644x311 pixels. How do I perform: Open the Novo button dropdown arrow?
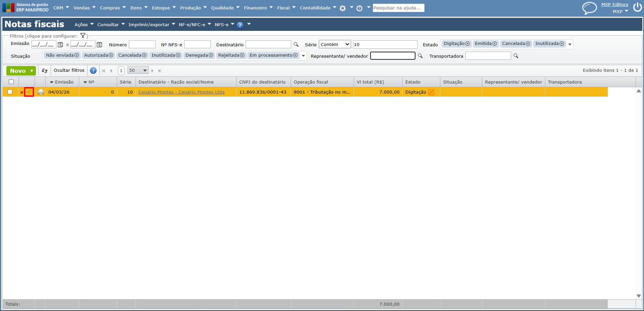32,71
